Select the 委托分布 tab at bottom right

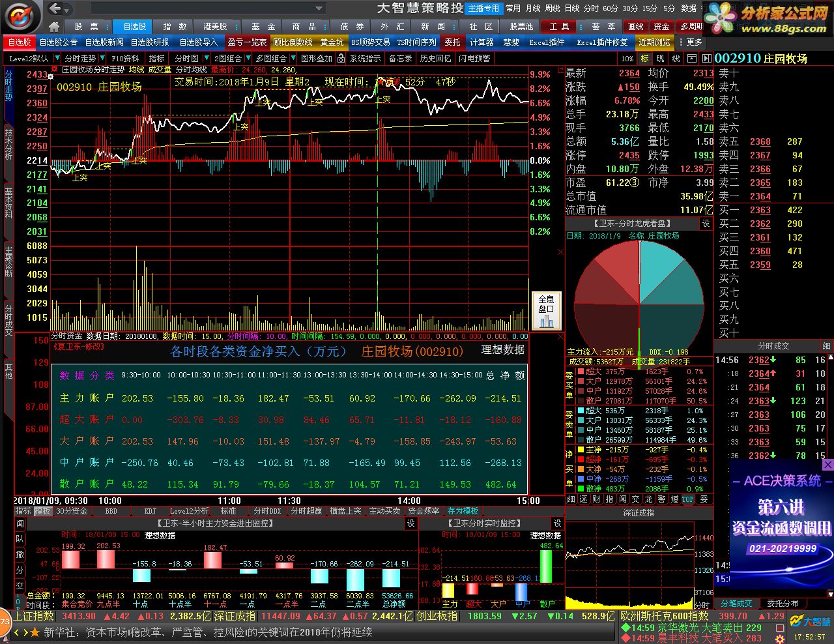(782, 604)
